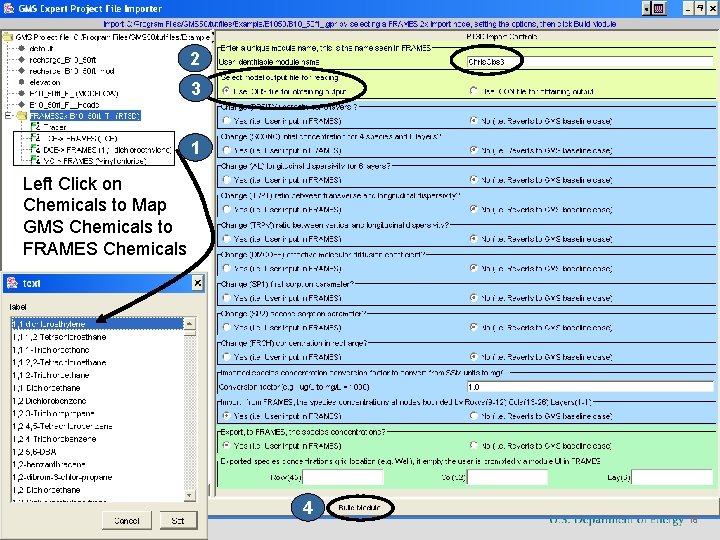Click the Col export location field
Screen dimensions: 720x540
pyautogui.click(x=507, y=477)
